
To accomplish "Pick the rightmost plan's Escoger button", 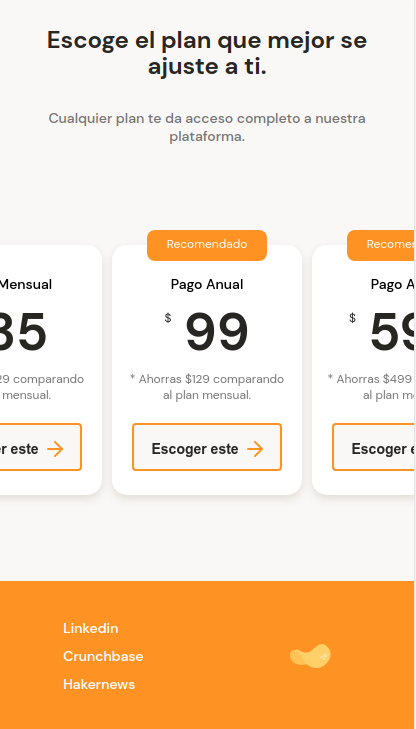I will 374,447.
